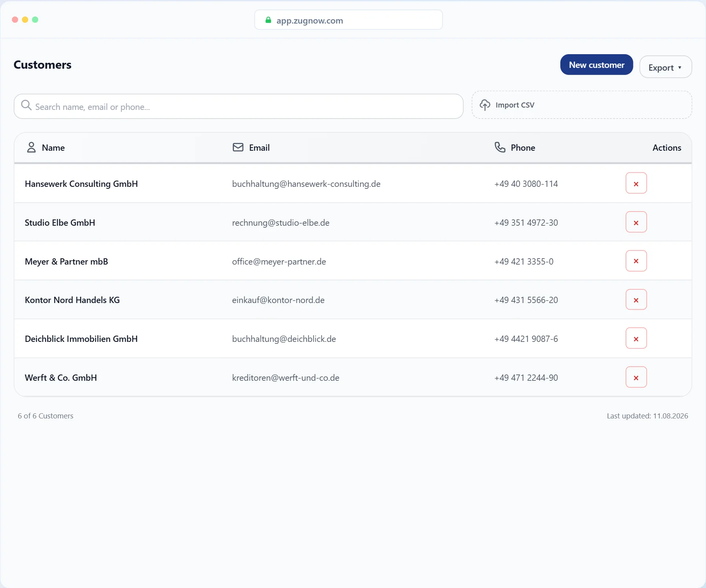The height and width of the screenshot is (588, 706).
Task: Sort by Phone column header
Action: pos(523,148)
